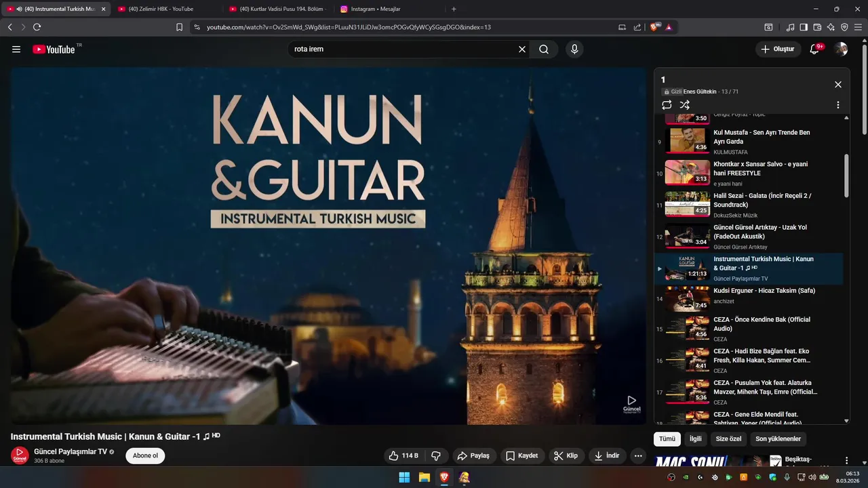Open the Brave Wallet icon
The width and height of the screenshot is (868, 488).
817,27
